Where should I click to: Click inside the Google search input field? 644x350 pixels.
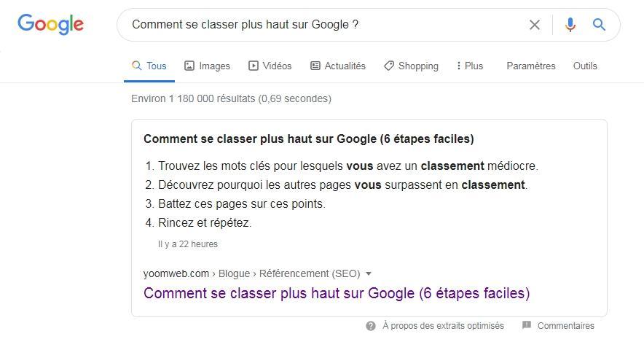tap(321, 25)
